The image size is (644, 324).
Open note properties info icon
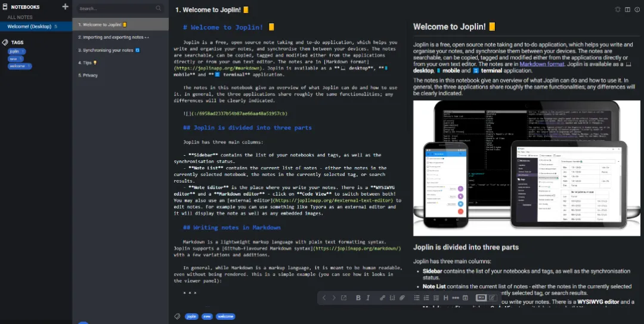(637, 10)
